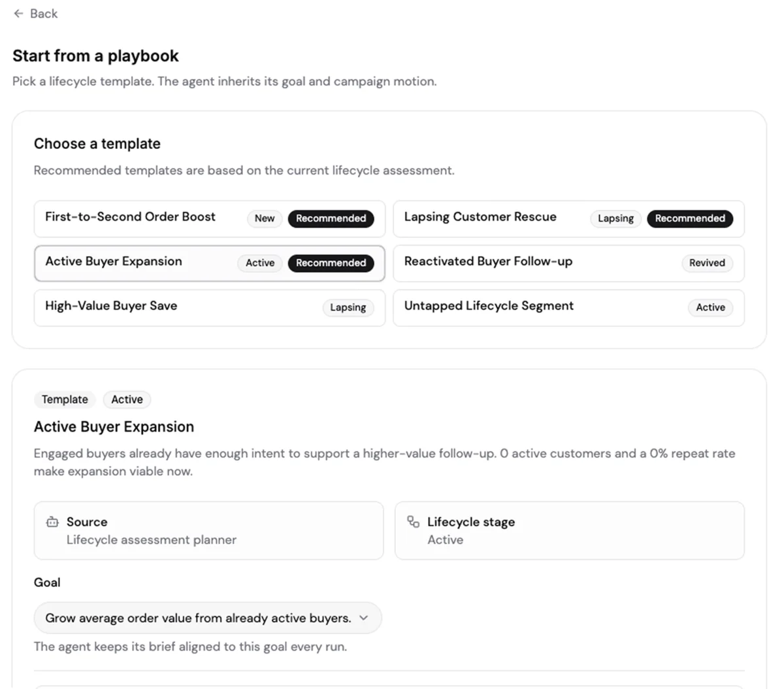The image size is (784, 689).
Task: Open the Grow average order value dropdown
Action: pyautogui.click(x=208, y=618)
